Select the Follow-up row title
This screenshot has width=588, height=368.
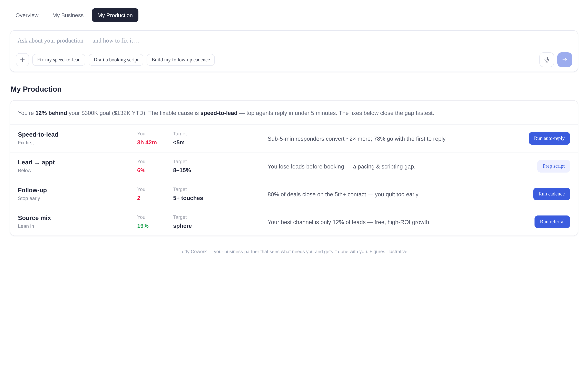(32, 190)
